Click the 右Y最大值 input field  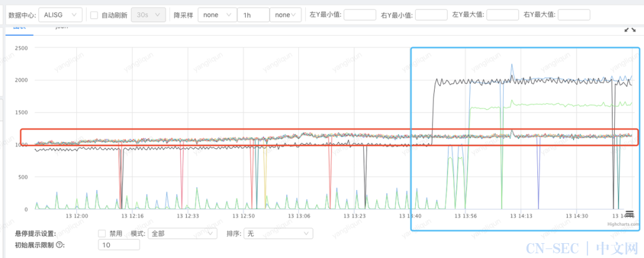pyautogui.click(x=574, y=15)
